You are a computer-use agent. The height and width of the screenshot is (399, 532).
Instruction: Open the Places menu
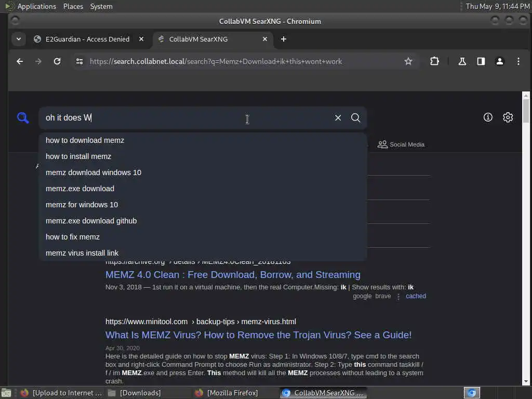point(73,6)
